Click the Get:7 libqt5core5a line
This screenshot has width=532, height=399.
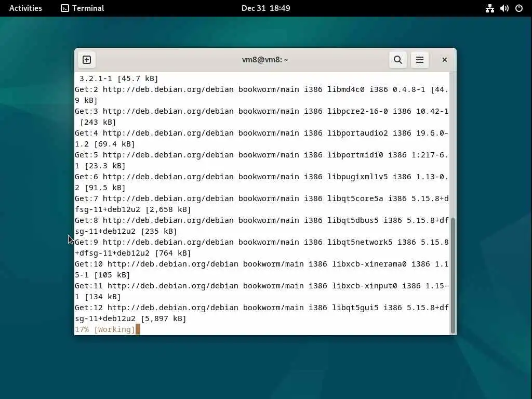[262, 198]
